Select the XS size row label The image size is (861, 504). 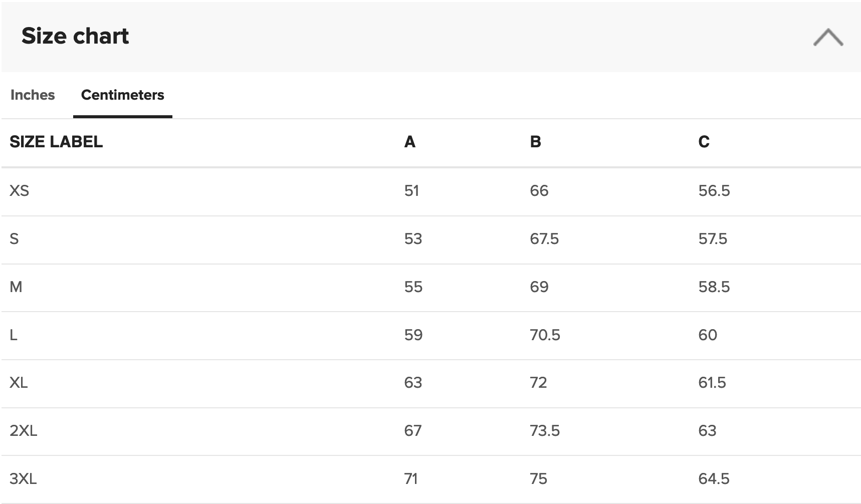20,190
